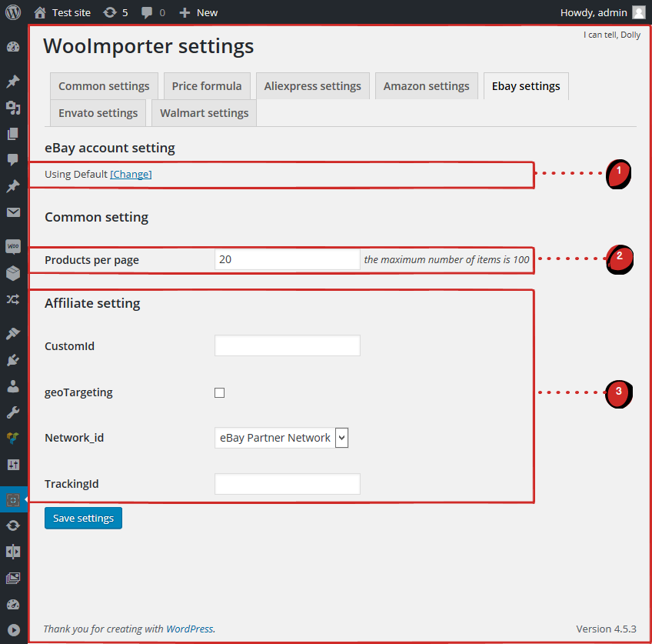652x644 pixels.
Task: Click the gauge icon above play icon
Action: (13, 605)
